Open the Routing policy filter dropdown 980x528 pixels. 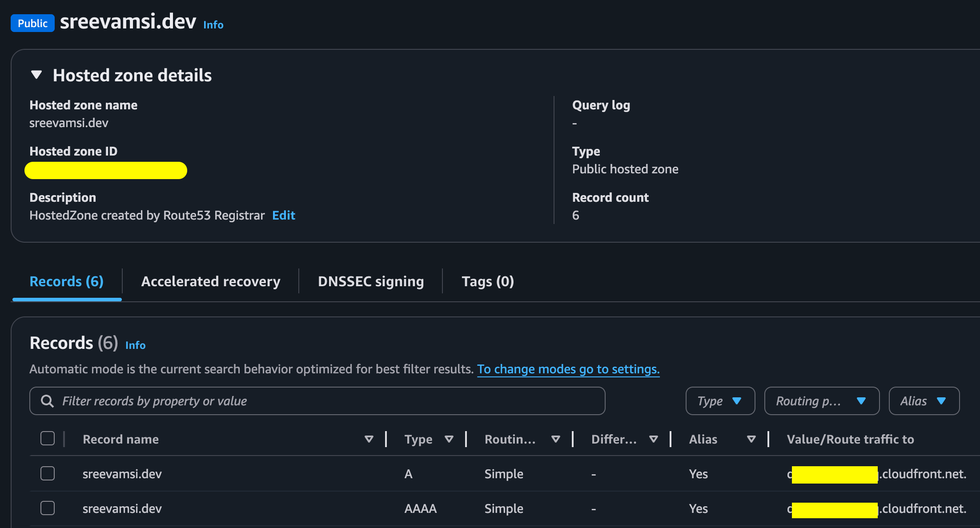822,401
